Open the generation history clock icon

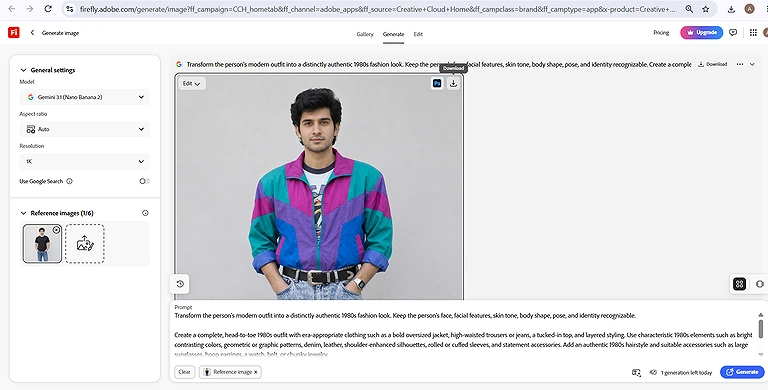(180, 284)
